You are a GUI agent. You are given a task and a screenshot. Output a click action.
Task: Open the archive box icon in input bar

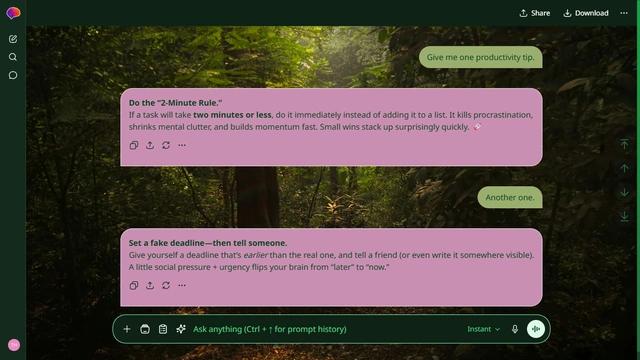pyautogui.click(x=145, y=329)
